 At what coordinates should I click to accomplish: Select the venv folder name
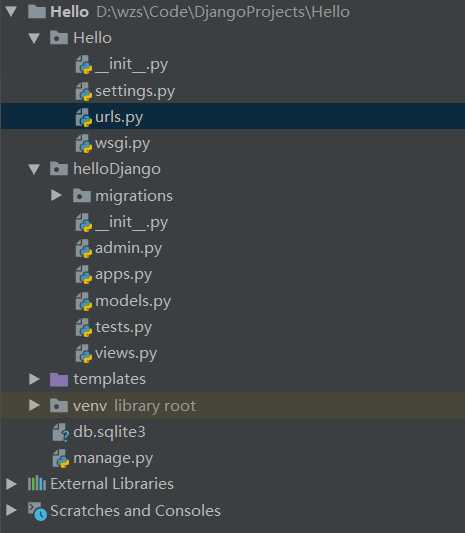click(90, 406)
